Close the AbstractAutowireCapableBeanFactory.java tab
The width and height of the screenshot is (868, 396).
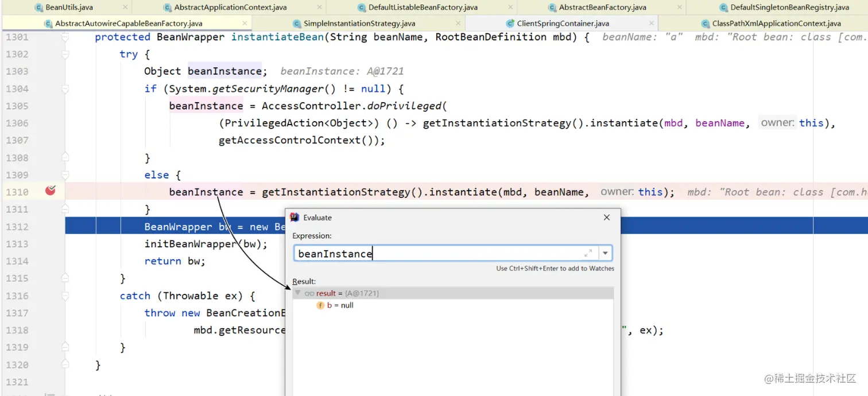[x=245, y=24]
